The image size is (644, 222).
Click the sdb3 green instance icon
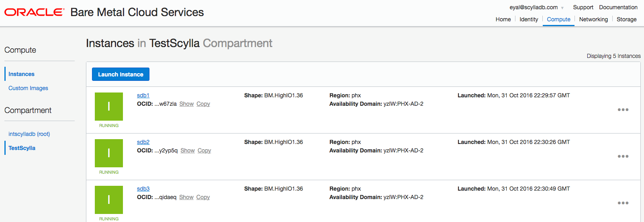pos(109,200)
